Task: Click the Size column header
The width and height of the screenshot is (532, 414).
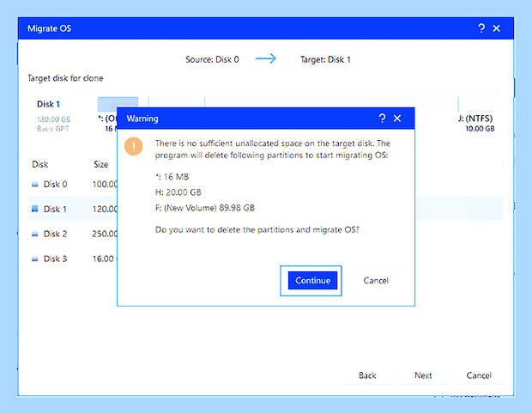Action: click(x=100, y=164)
